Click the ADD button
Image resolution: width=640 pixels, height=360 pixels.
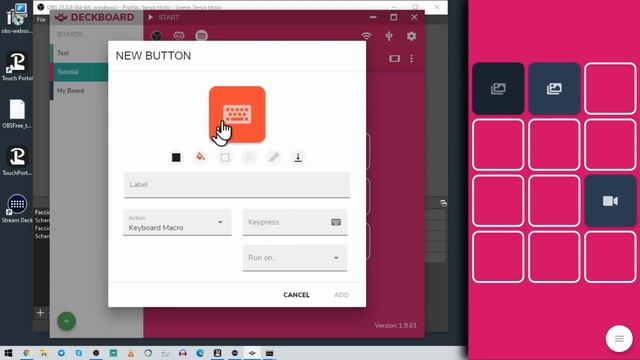coord(341,295)
